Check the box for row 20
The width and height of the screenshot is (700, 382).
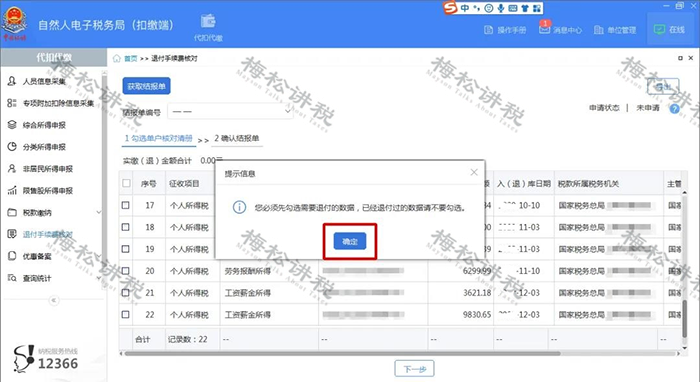pos(126,271)
